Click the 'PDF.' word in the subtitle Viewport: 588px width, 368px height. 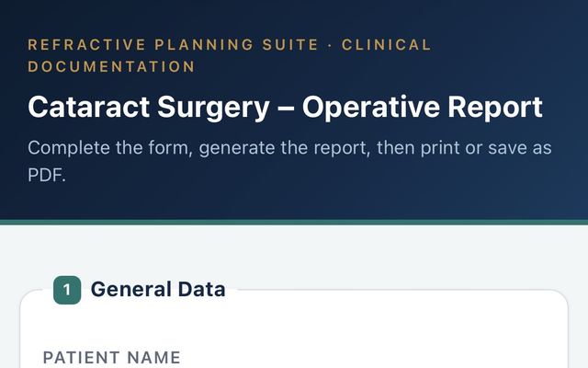point(47,175)
